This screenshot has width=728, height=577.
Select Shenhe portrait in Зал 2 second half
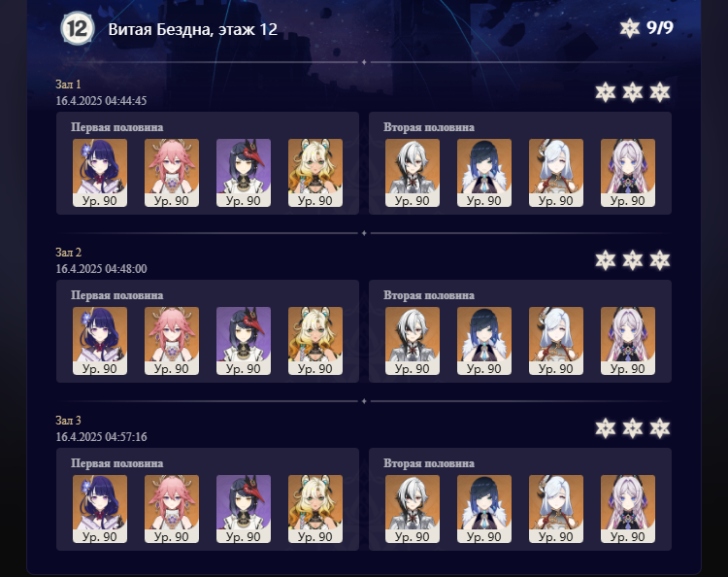(x=556, y=341)
